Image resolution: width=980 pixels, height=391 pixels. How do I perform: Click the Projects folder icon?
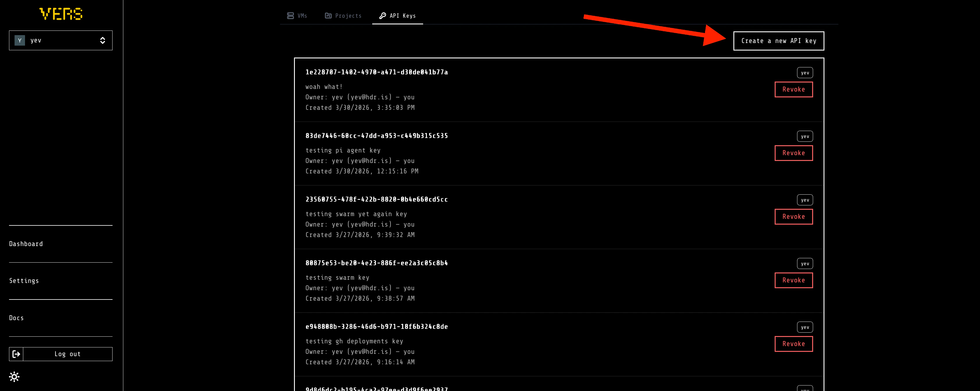tap(328, 16)
